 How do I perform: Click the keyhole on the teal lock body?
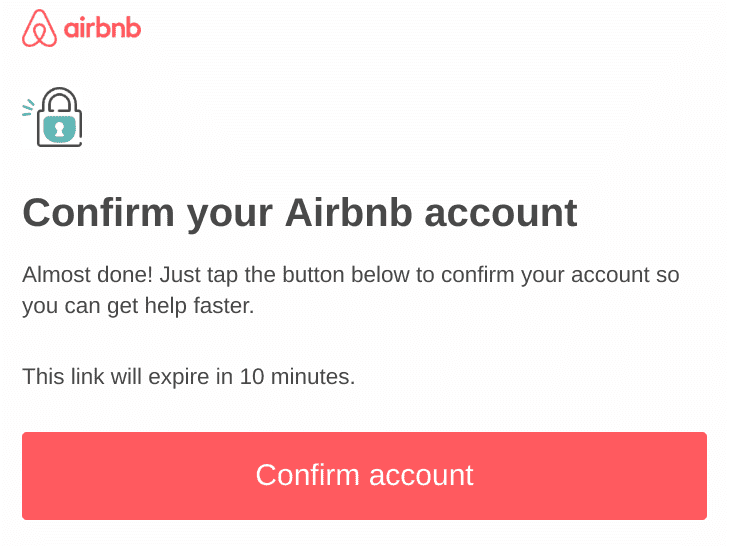tap(59, 129)
